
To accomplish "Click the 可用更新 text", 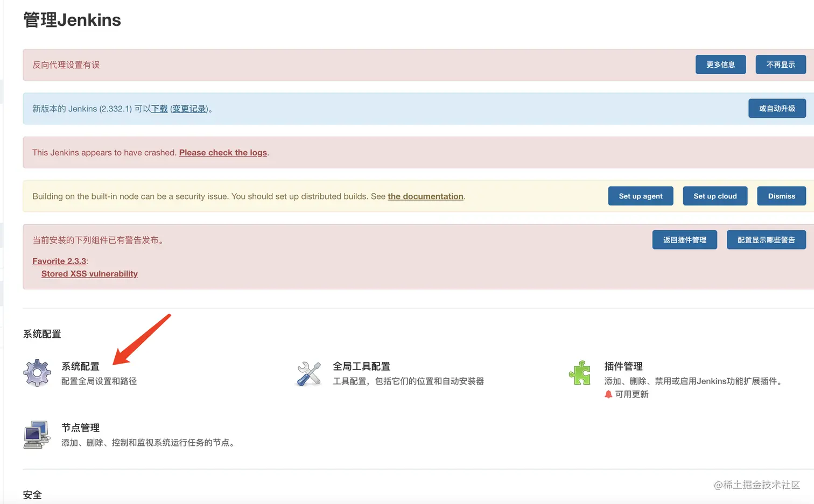I will pyautogui.click(x=631, y=394).
